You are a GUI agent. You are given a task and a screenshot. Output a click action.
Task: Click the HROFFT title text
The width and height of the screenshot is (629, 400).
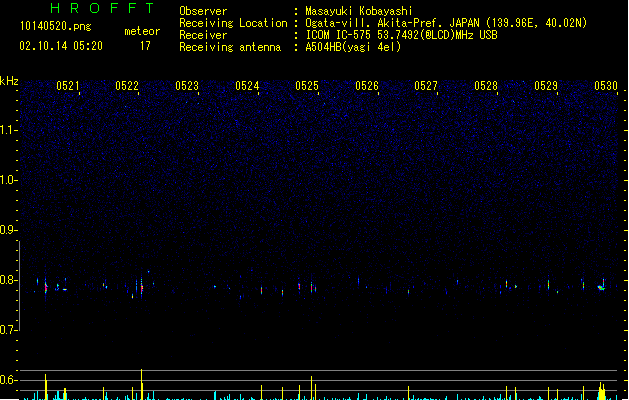pos(103,8)
